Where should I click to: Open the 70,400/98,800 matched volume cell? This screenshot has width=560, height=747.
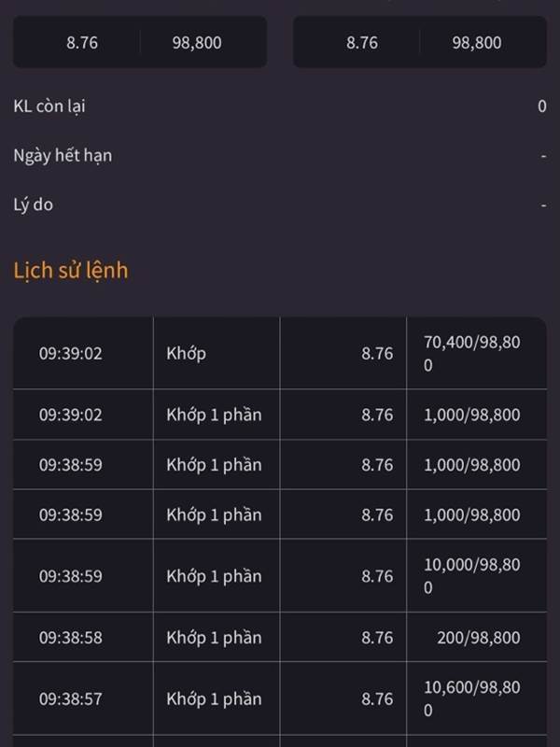(x=472, y=354)
